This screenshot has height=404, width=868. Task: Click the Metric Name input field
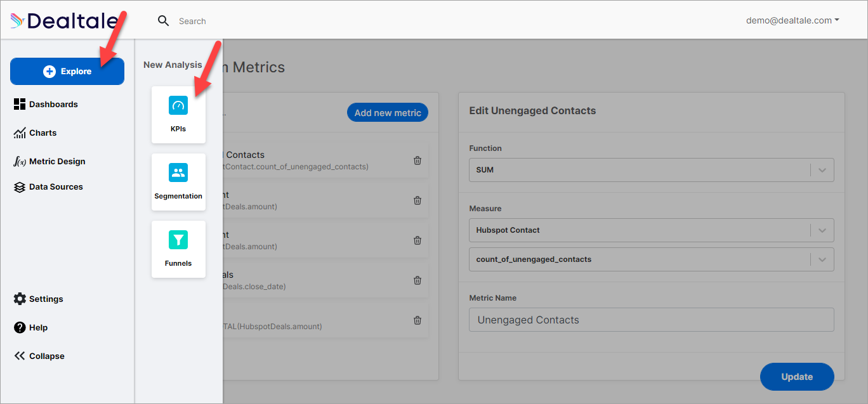point(651,320)
